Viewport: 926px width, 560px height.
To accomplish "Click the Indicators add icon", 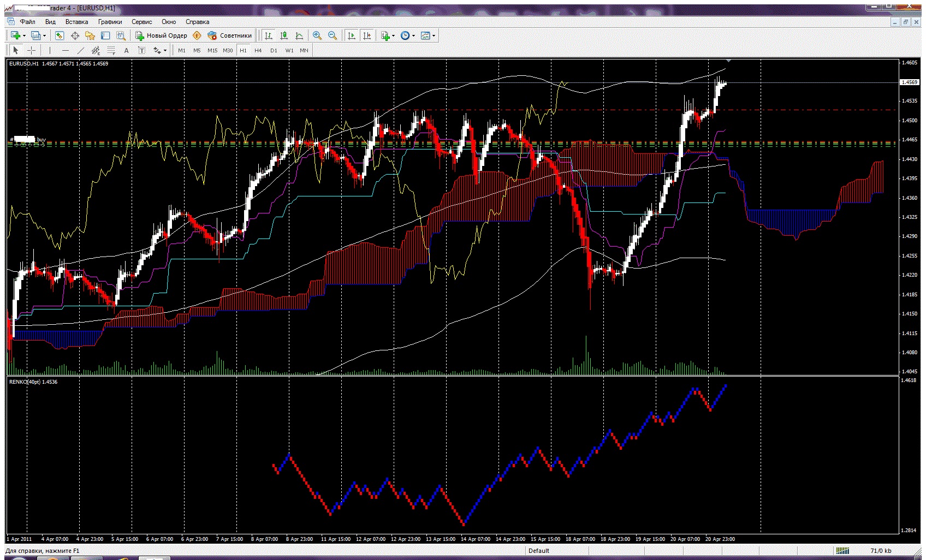I will coord(385,35).
